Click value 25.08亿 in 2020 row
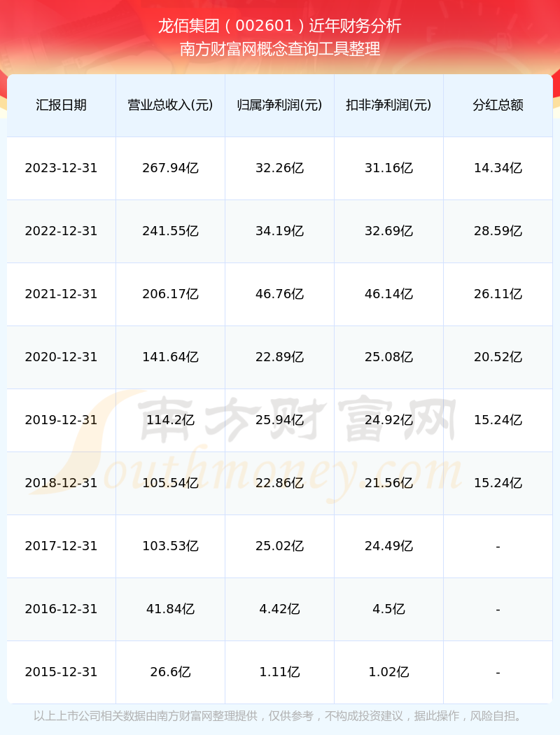560x735 pixels. [389, 357]
